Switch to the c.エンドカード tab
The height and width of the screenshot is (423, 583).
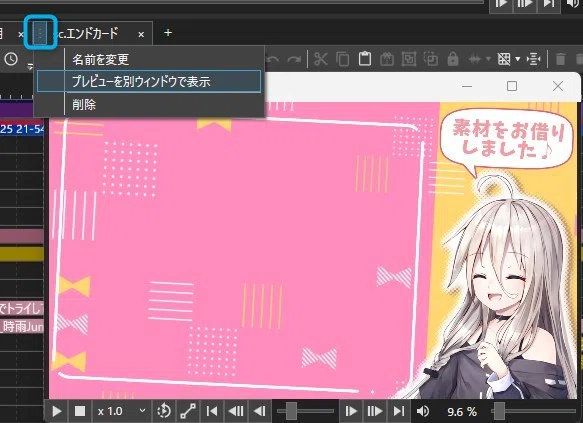89,33
